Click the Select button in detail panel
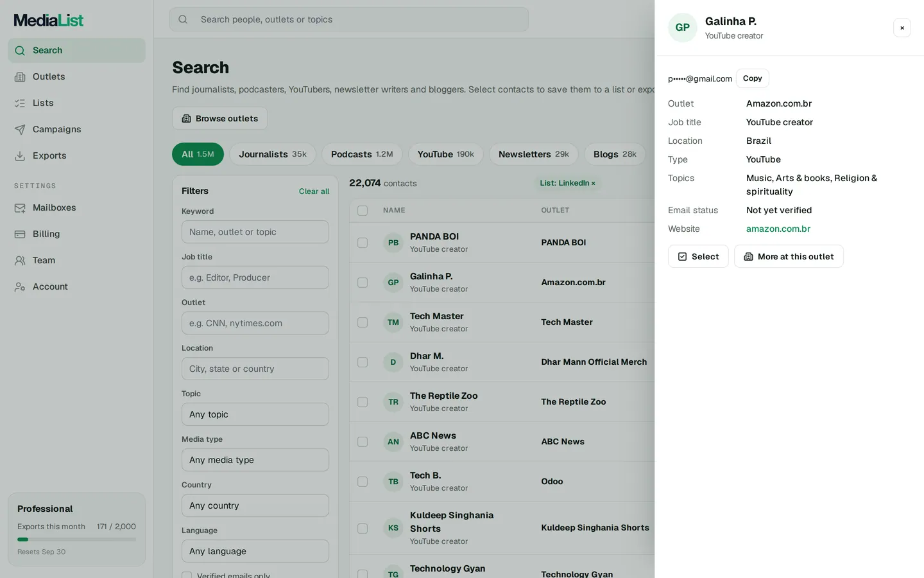The width and height of the screenshot is (924, 578). (x=698, y=256)
